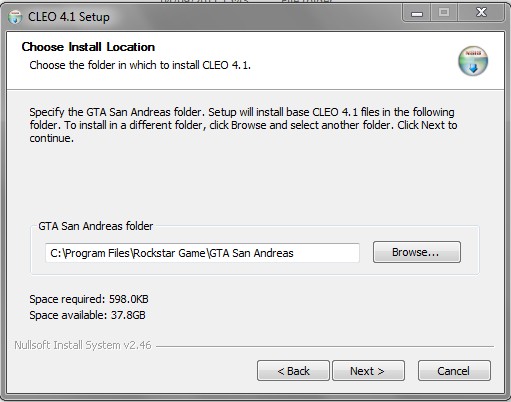
Task: Click the Space required 598.0KB text
Action: pos(89,299)
